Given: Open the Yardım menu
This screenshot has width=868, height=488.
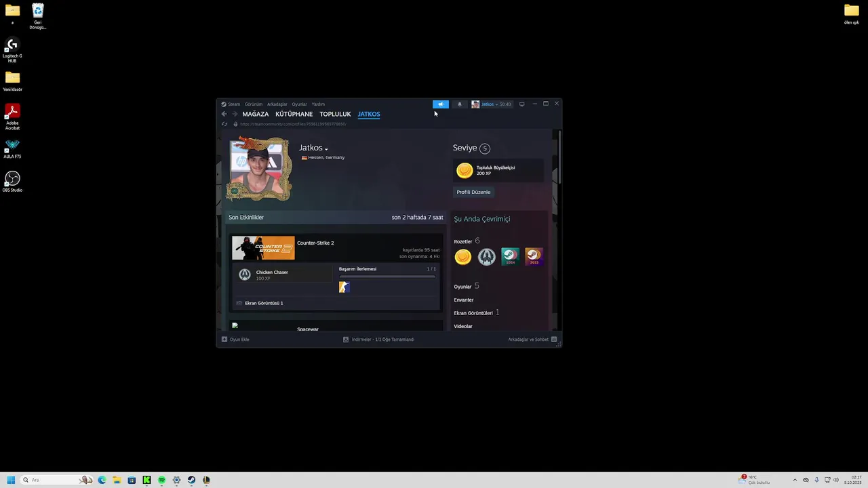Looking at the screenshot, I should click(x=318, y=104).
